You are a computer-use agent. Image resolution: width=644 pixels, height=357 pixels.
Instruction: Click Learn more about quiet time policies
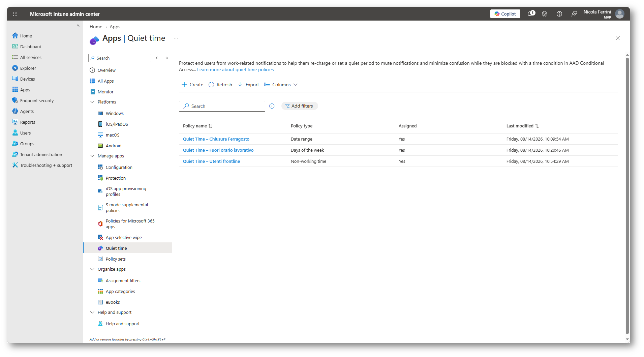tap(235, 69)
